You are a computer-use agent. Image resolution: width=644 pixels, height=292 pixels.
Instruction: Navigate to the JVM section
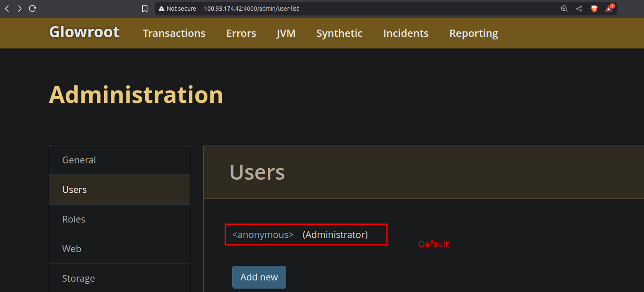coord(286,33)
